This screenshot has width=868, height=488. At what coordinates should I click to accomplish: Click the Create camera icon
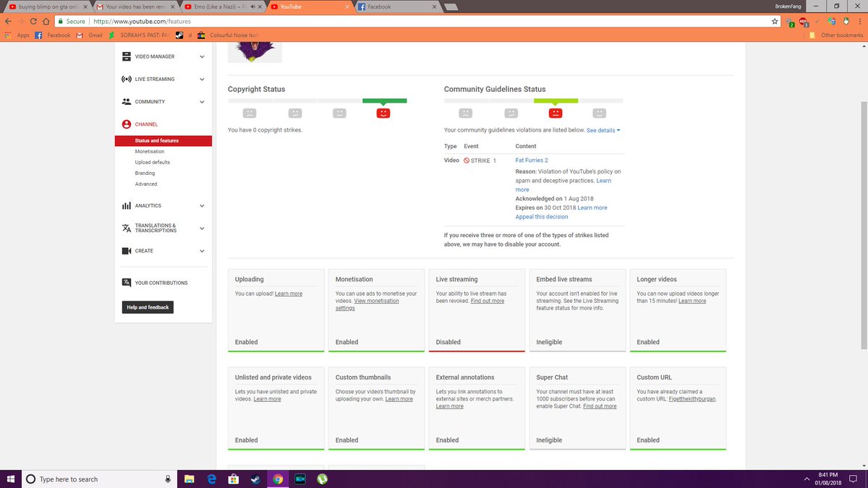coord(127,251)
